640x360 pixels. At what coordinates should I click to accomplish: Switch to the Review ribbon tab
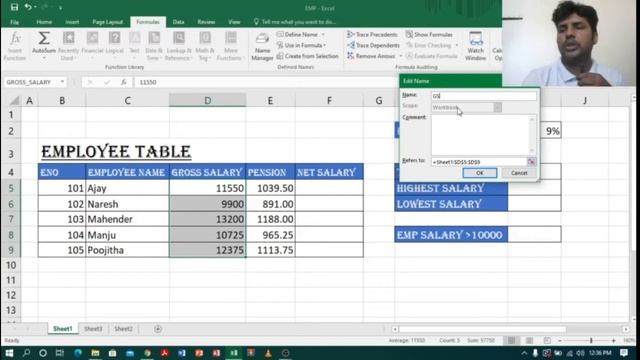206,22
